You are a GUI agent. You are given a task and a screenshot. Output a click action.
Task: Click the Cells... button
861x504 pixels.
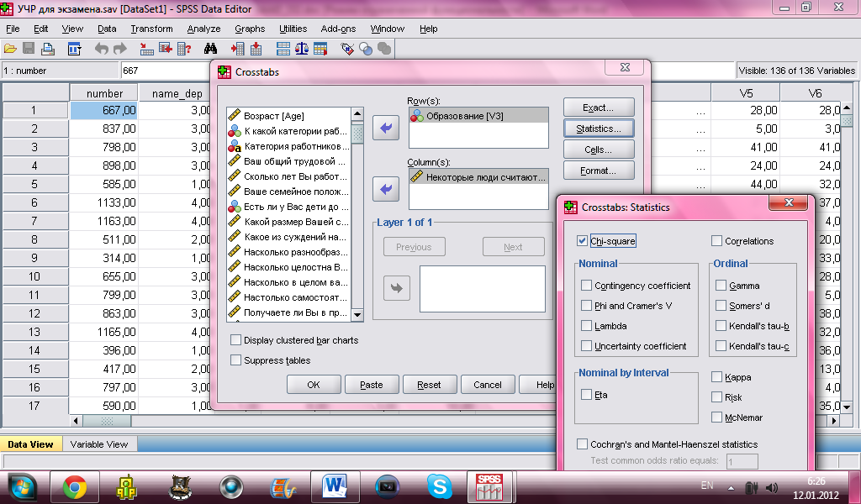click(x=599, y=150)
